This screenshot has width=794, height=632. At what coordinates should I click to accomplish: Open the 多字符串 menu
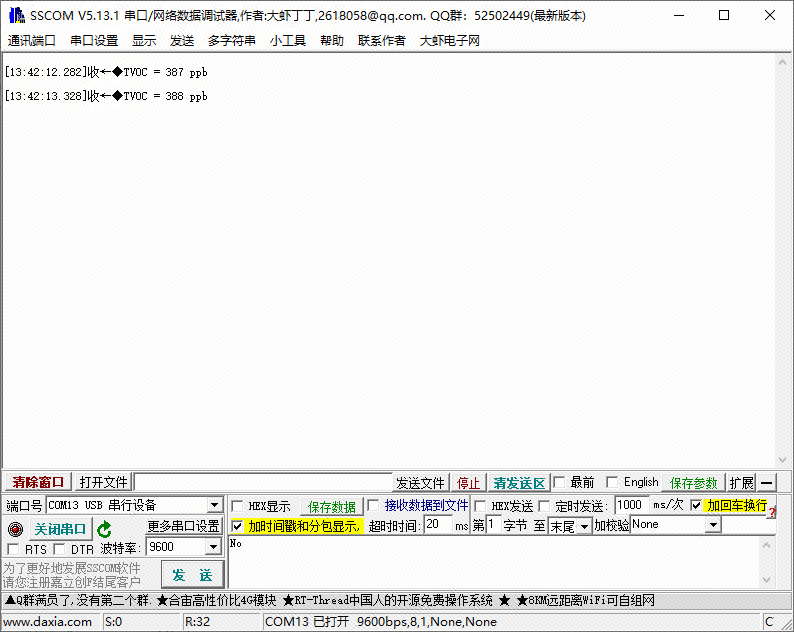(x=232, y=41)
